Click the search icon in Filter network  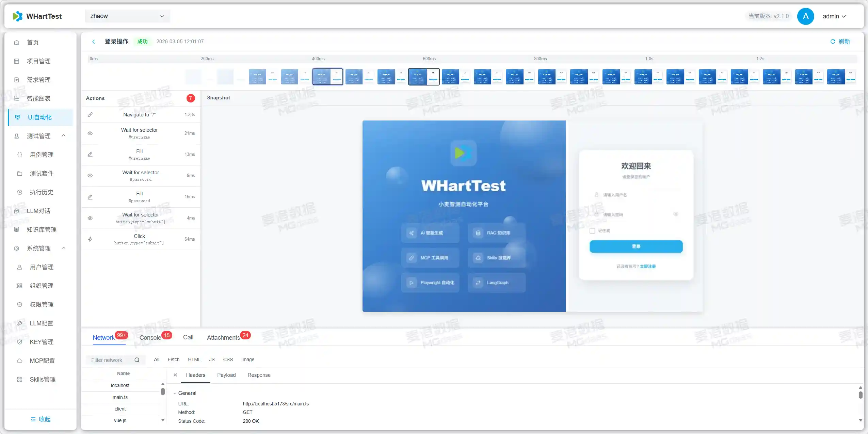(x=137, y=360)
